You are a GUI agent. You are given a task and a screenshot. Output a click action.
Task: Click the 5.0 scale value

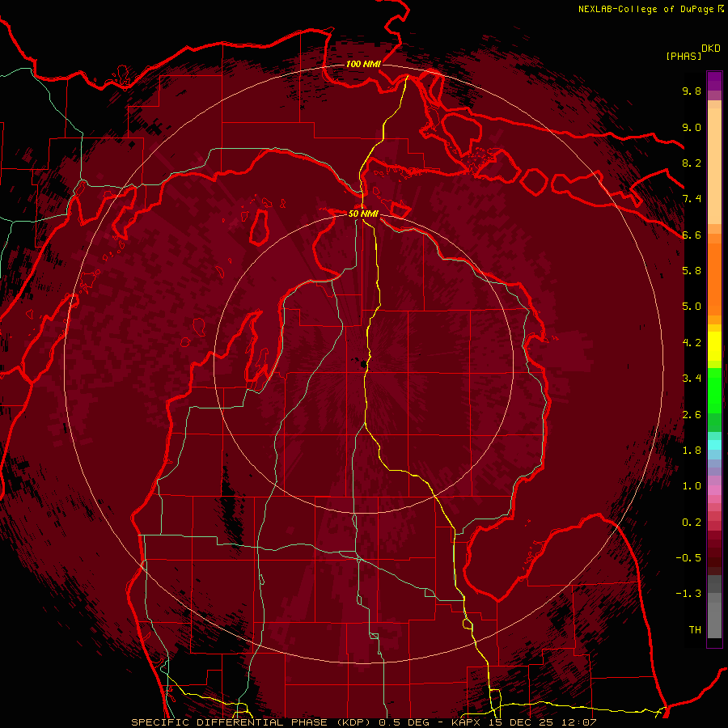point(692,307)
